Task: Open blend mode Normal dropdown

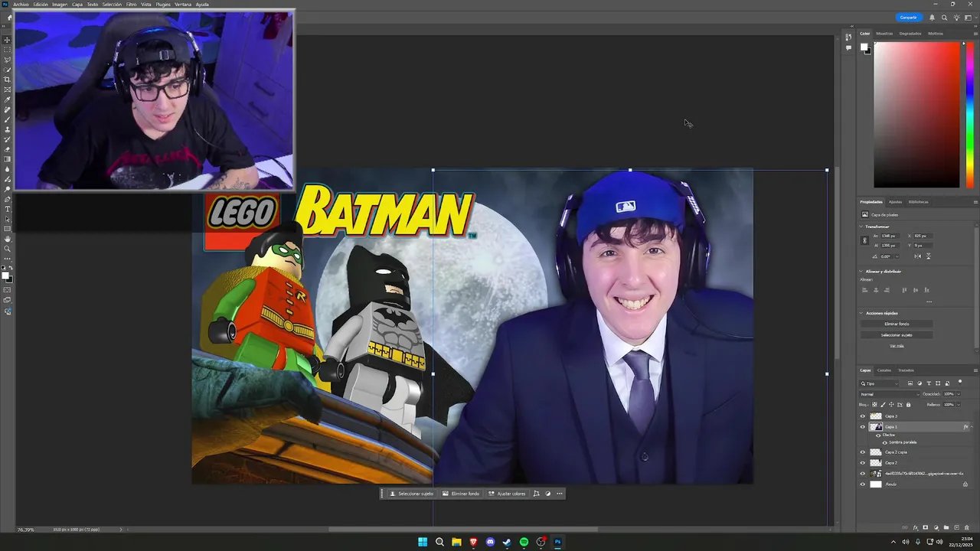Action: pyautogui.click(x=890, y=394)
